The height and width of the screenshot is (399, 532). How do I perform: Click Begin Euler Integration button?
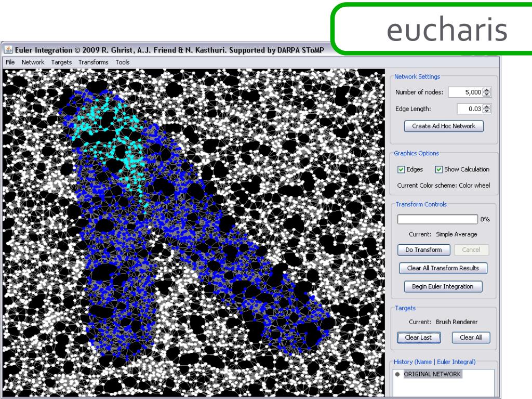[x=443, y=286]
